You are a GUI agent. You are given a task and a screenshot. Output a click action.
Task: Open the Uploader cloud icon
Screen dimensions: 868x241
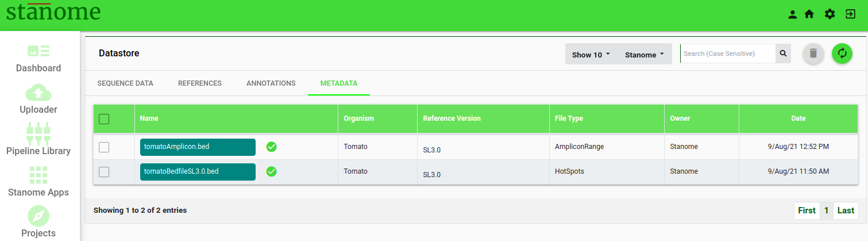point(38,92)
